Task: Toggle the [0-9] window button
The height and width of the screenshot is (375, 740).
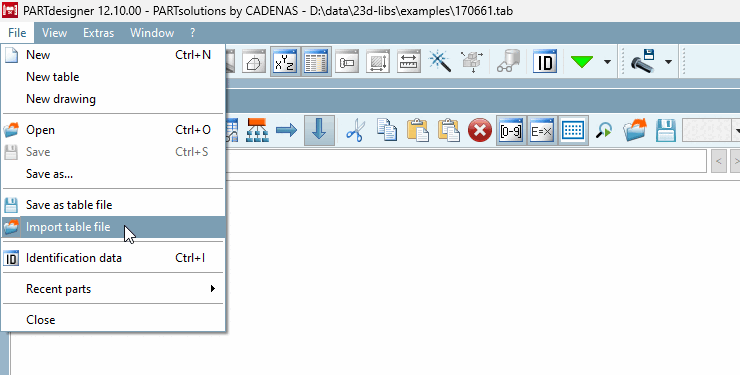Action: pyautogui.click(x=511, y=131)
